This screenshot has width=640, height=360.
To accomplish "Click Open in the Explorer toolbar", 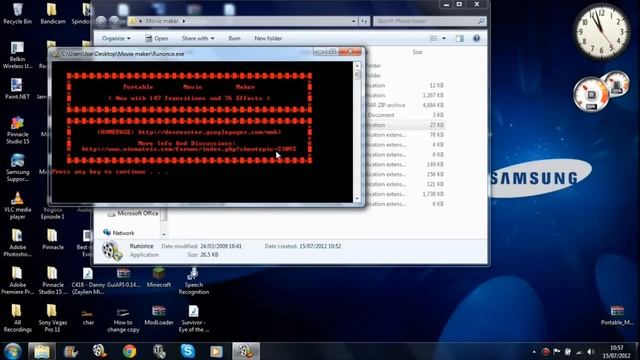I will (x=157, y=38).
